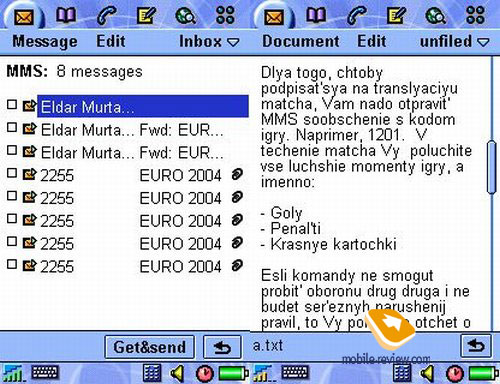The width and height of the screenshot is (500, 384).
Task: Open the Edit menu in the document viewer
Action: [x=372, y=42]
